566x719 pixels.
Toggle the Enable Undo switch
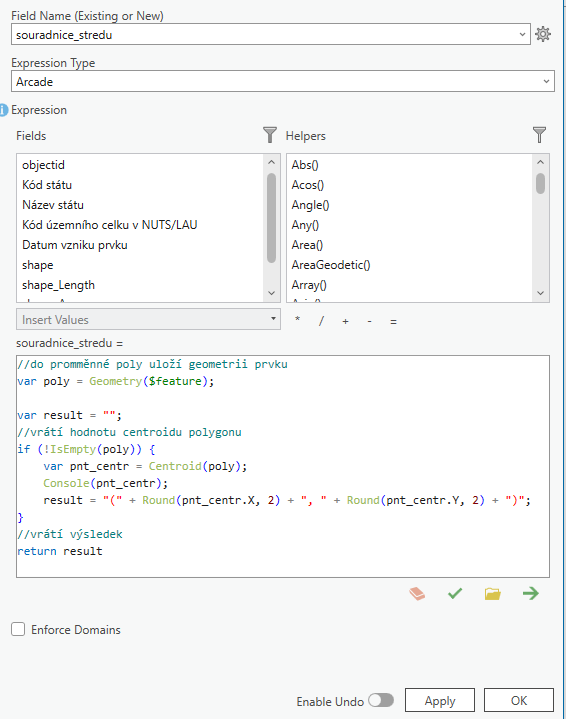381,700
